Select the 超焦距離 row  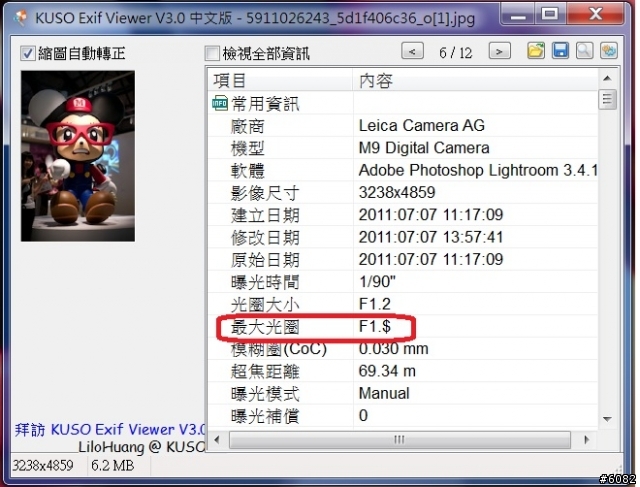click(403, 371)
